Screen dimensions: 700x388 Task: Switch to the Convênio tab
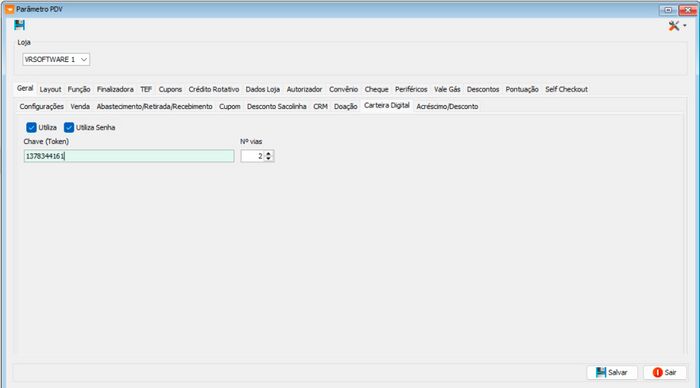point(343,89)
